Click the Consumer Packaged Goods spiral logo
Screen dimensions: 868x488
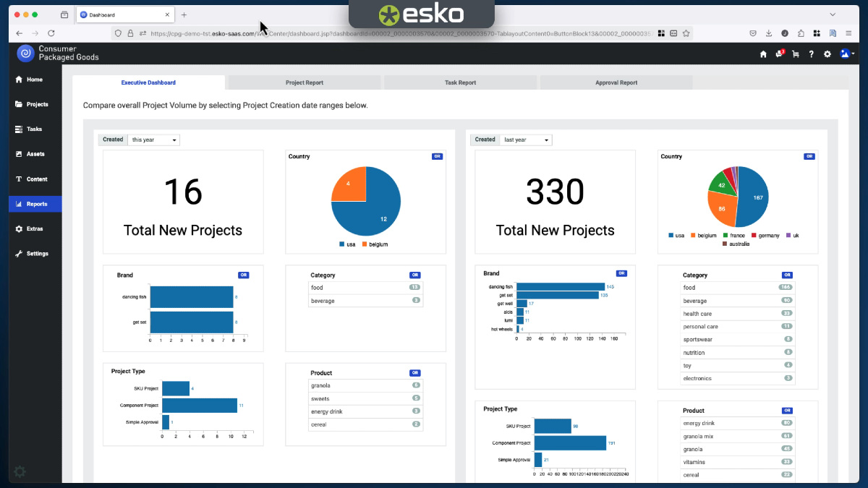(x=25, y=53)
